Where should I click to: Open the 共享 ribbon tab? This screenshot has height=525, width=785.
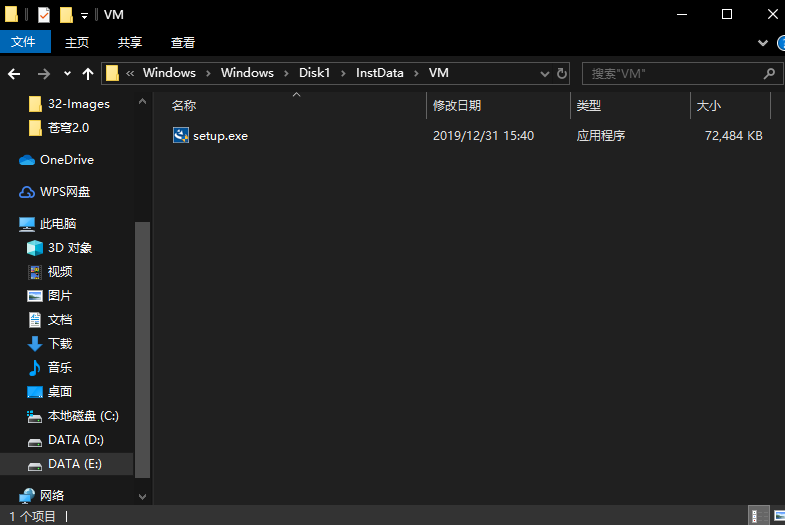(x=130, y=43)
